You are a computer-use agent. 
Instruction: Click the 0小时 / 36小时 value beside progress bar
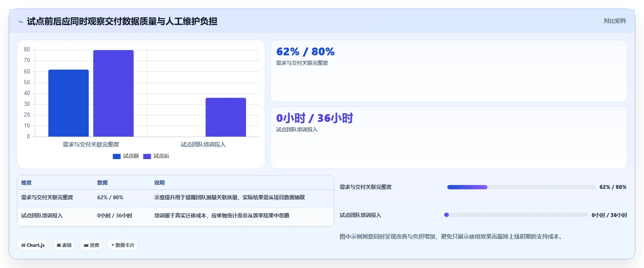click(x=609, y=215)
